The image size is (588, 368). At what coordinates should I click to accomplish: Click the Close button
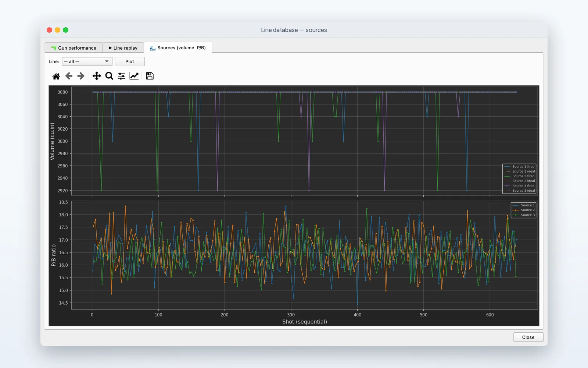(528, 337)
